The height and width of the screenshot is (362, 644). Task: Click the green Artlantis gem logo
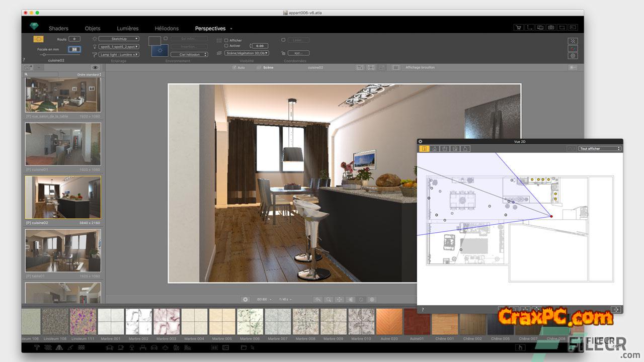34,27
